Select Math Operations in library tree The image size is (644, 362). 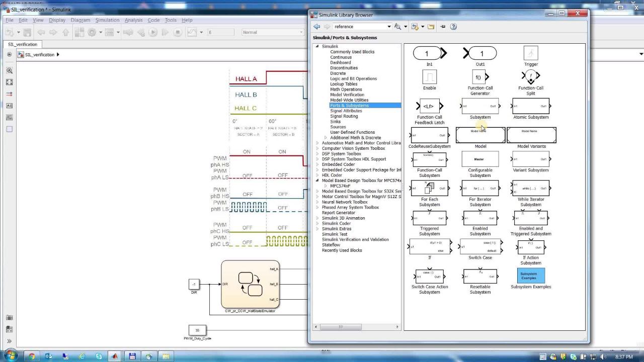[x=346, y=89]
